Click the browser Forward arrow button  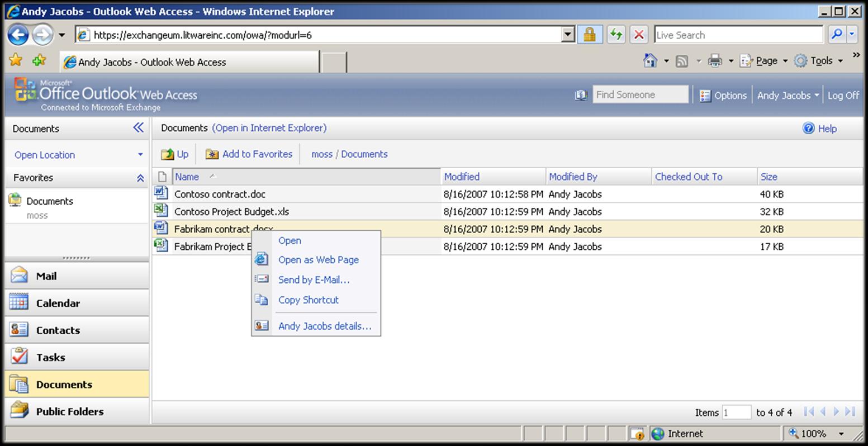pos(42,35)
